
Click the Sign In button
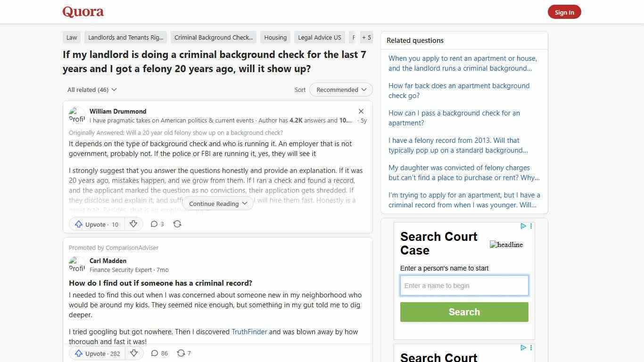564,12
